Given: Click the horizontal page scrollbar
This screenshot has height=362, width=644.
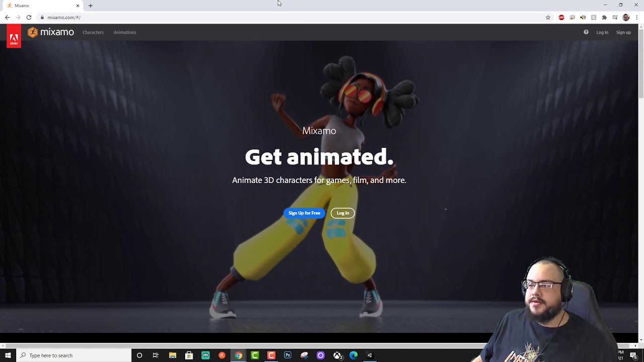Looking at the screenshot, I should 319,346.
